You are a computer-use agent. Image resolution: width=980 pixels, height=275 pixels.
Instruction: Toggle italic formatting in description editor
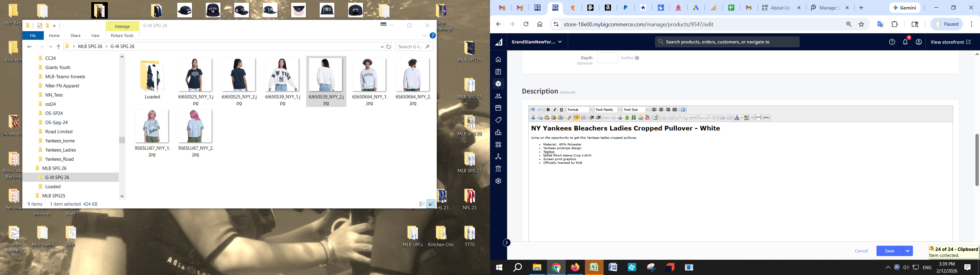point(555,110)
